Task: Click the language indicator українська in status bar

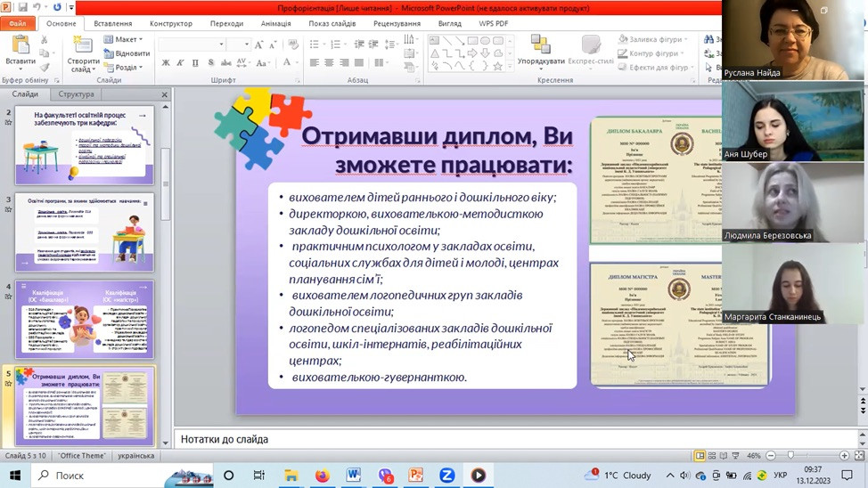Action: [135, 456]
